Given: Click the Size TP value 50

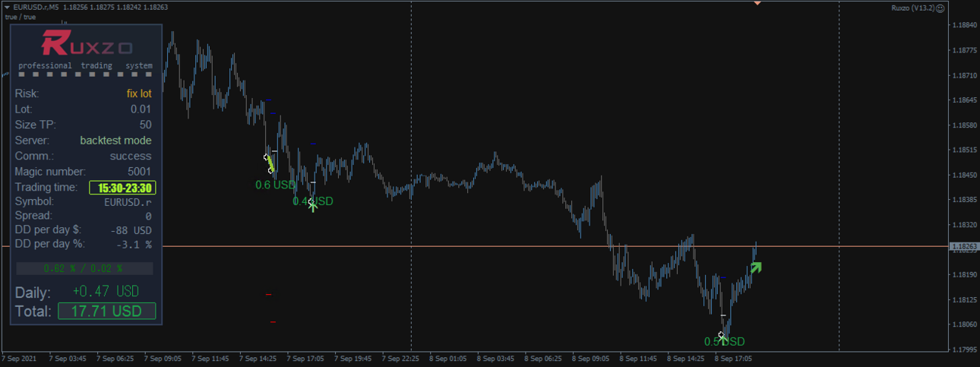Looking at the screenshot, I should [145, 125].
